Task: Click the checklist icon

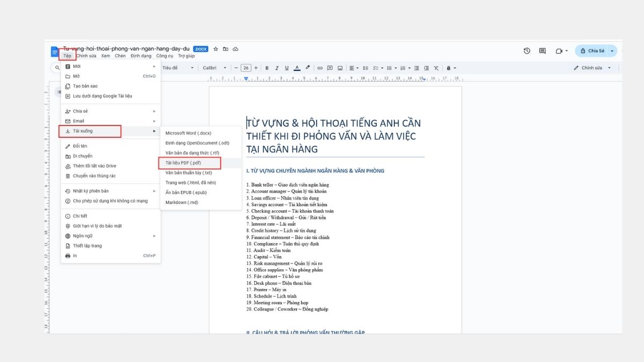Action: 376,68
